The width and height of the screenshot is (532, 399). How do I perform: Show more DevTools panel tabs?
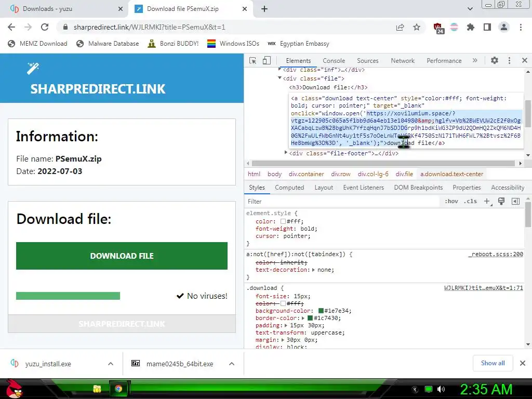pos(475,60)
